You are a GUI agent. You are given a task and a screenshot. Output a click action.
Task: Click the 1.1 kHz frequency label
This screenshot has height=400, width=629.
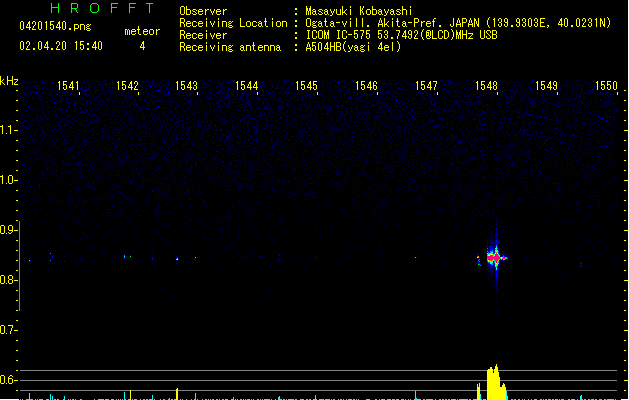(7, 130)
